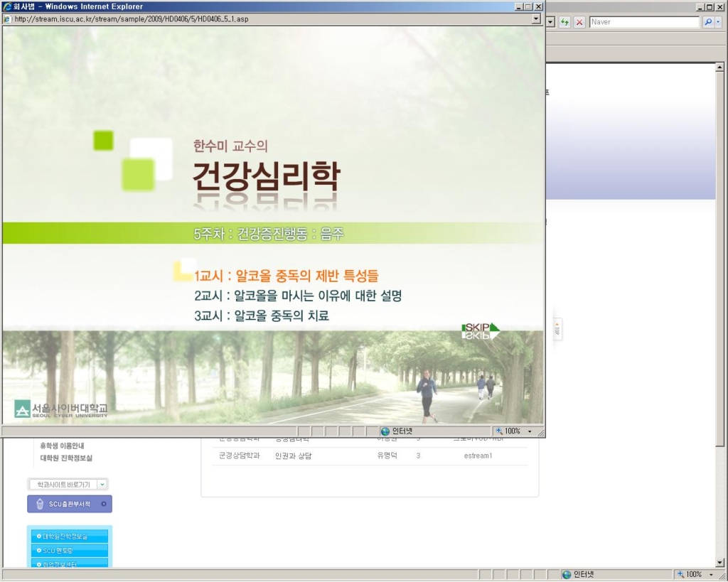Refresh the page in background browser
The image size is (728, 582).
click(x=564, y=22)
